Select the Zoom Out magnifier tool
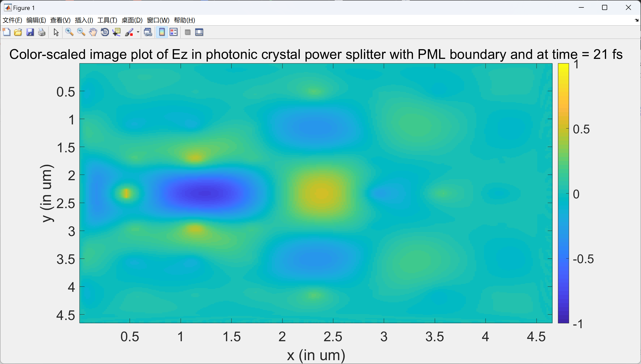 81,32
